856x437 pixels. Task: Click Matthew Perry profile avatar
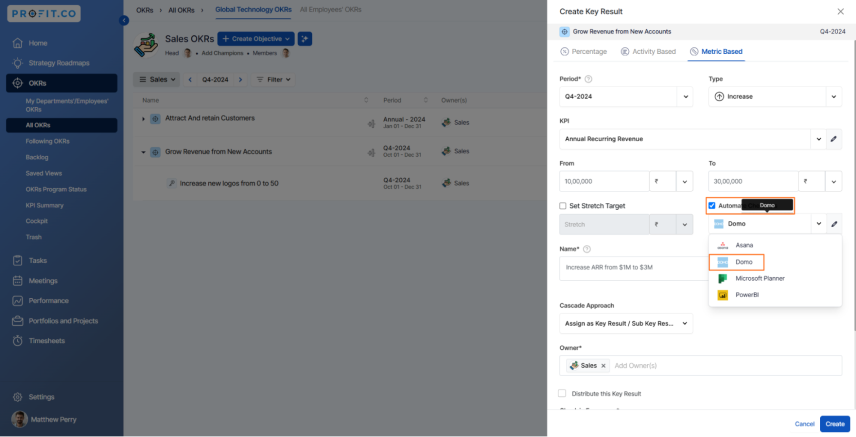click(x=19, y=419)
